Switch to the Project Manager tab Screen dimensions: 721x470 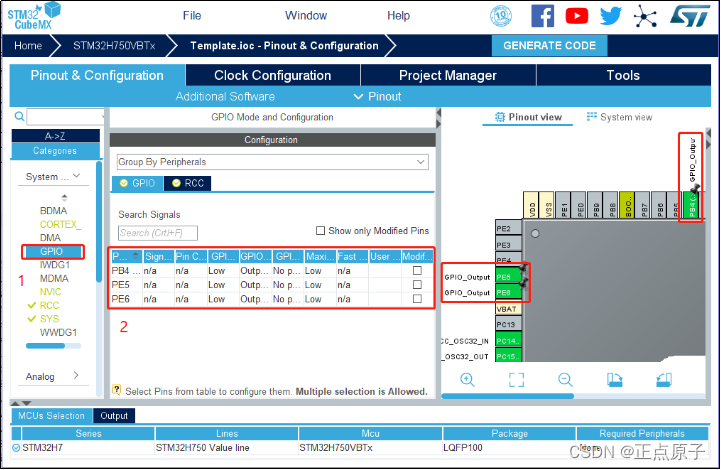click(x=448, y=75)
